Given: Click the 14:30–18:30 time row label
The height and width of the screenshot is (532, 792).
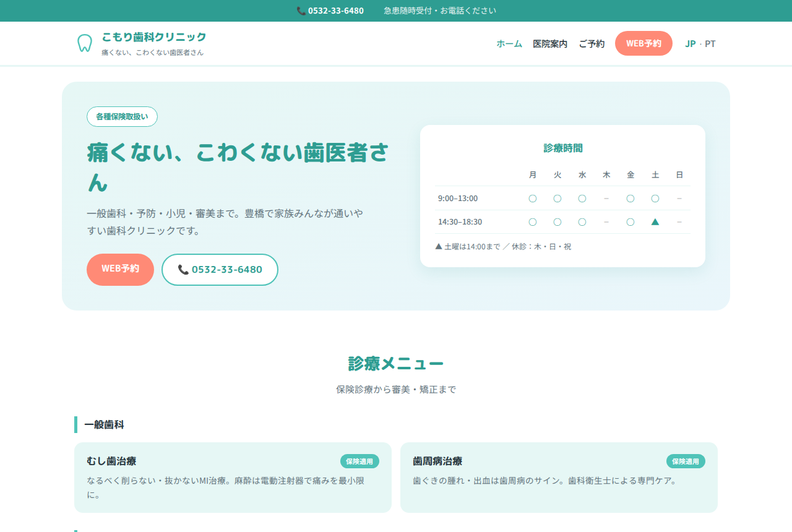Looking at the screenshot, I should [460, 222].
